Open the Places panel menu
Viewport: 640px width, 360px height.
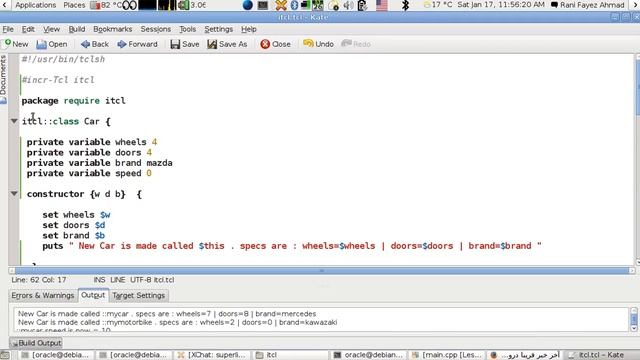[x=74, y=5]
